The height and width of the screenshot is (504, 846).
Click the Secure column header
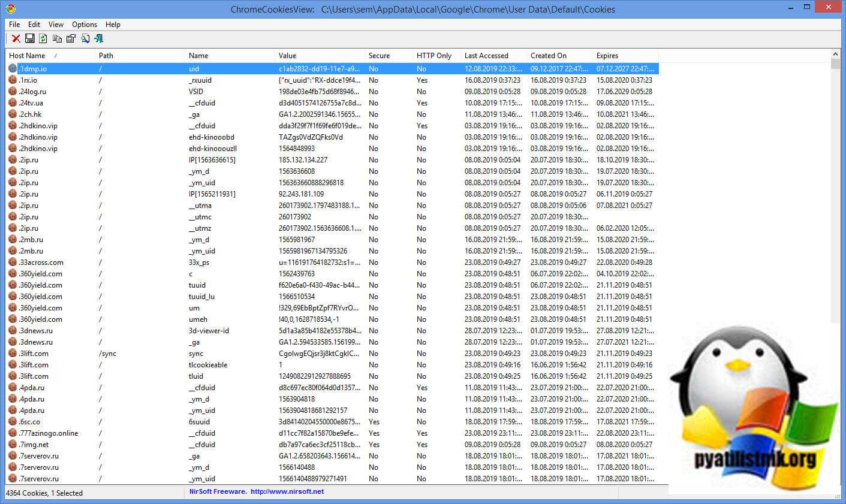pos(379,56)
